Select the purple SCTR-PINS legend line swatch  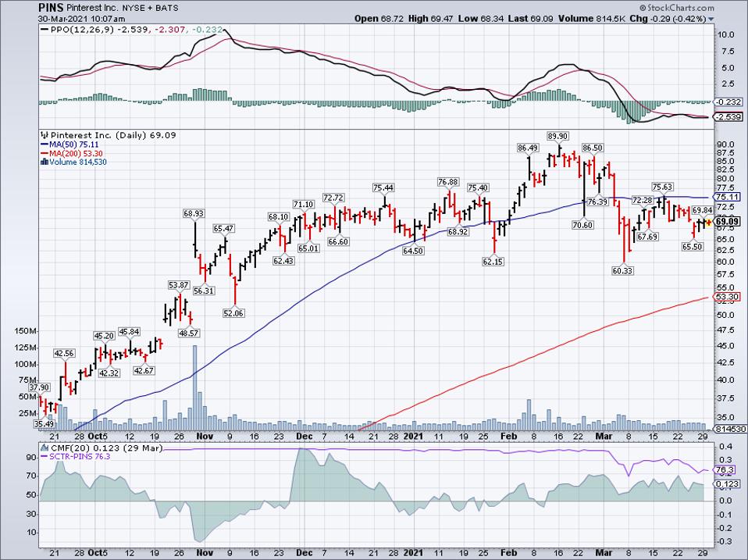pos(45,457)
